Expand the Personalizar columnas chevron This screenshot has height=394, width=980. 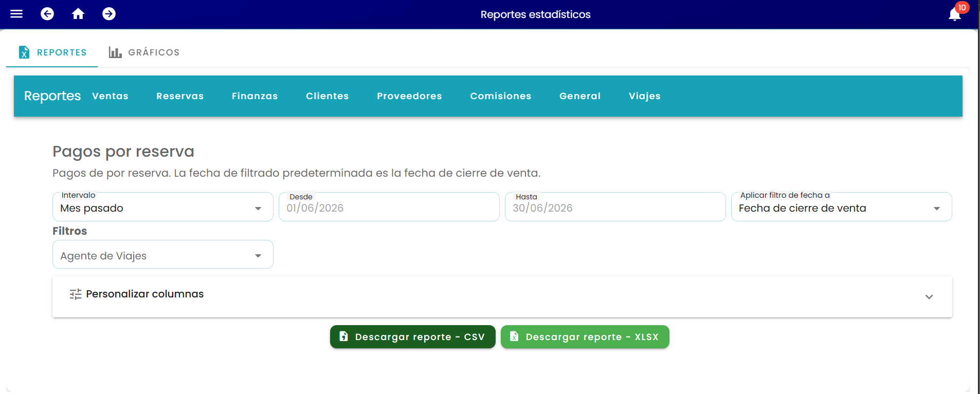[929, 297]
